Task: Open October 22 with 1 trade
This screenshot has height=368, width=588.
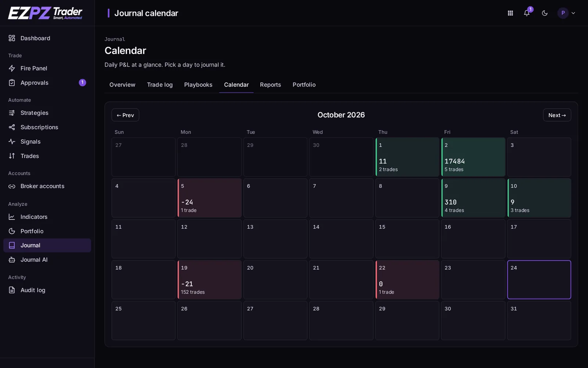Action: pyautogui.click(x=407, y=280)
